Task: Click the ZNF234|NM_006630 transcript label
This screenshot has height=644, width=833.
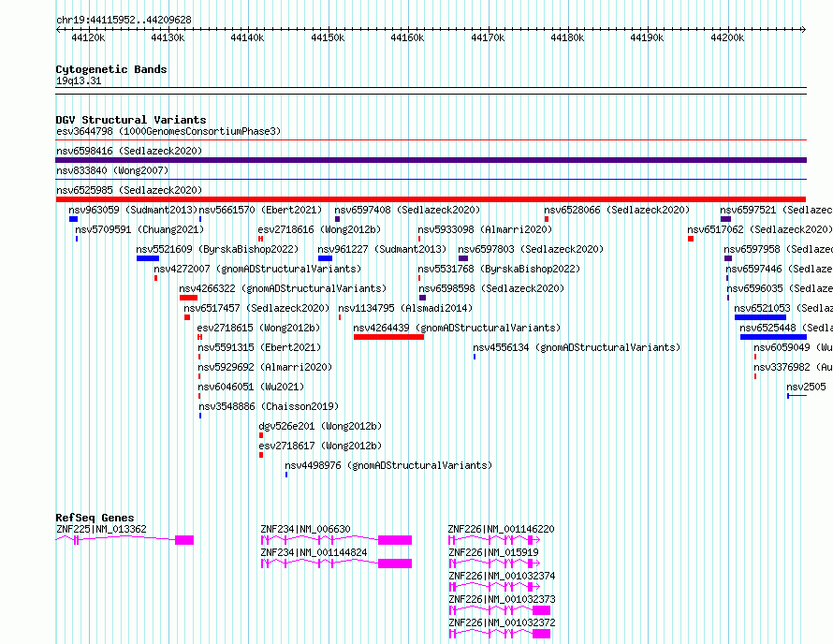Action: pos(305,529)
